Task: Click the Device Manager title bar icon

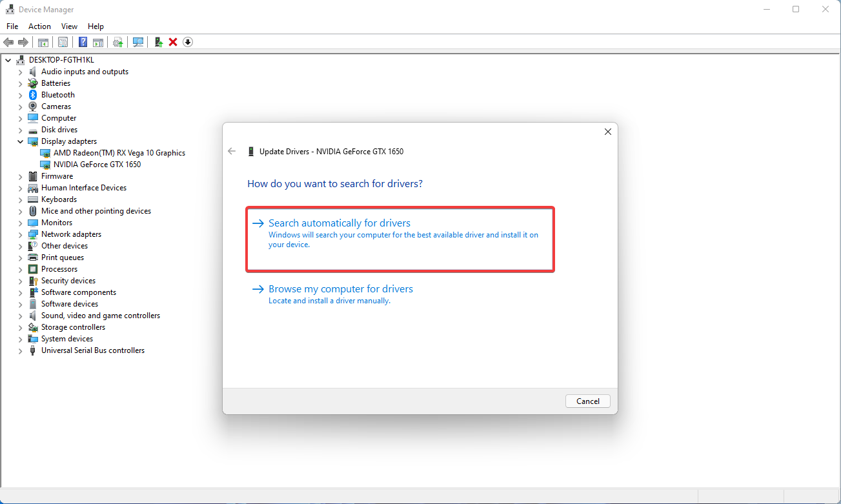Action: click(x=10, y=10)
